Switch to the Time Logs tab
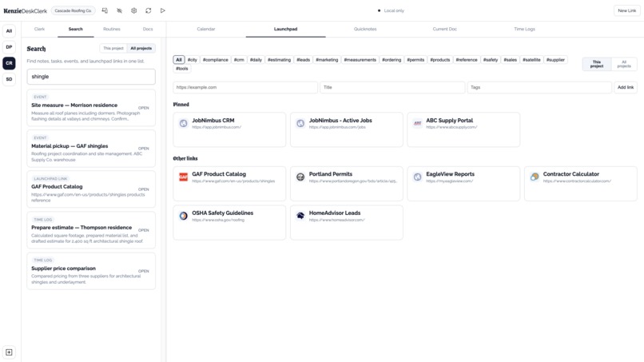Viewport: 644px width, 362px height. pyautogui.click(x=524, y=30)
